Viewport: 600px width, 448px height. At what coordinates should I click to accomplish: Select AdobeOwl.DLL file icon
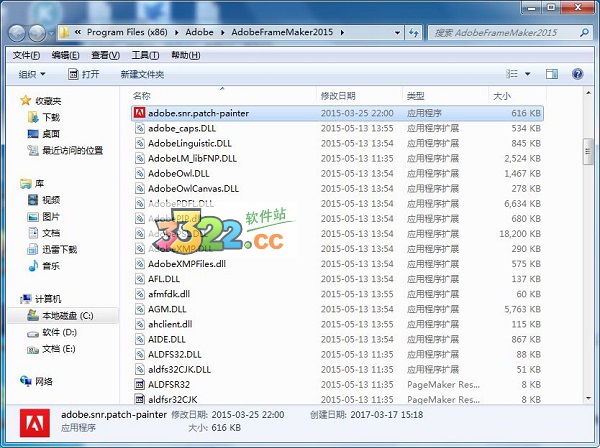[140, 173]
